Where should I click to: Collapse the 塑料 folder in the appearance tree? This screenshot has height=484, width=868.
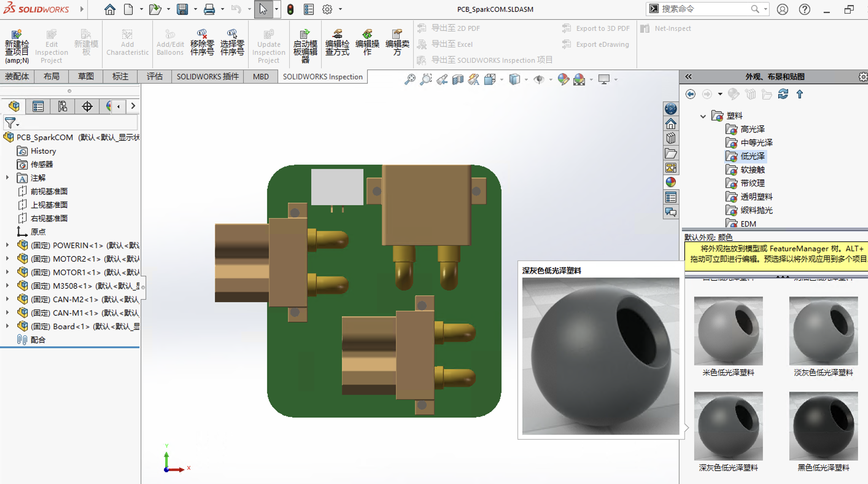tap(703, 116)
